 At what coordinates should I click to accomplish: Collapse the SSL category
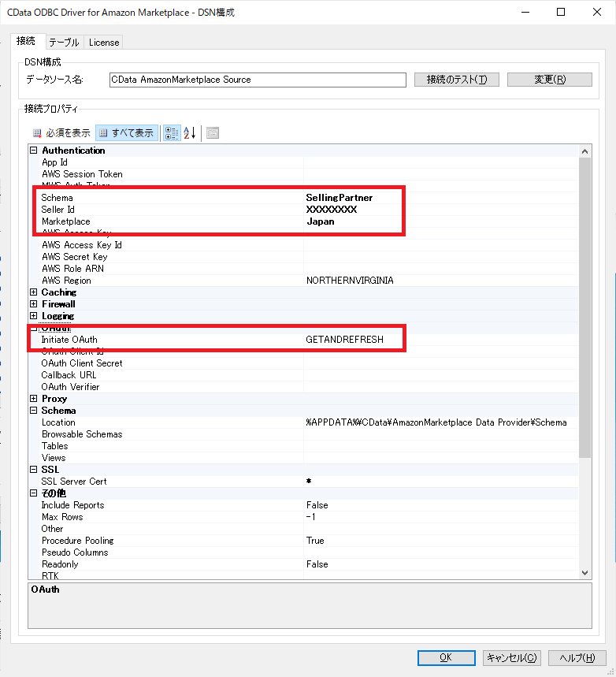coord(33,469)
